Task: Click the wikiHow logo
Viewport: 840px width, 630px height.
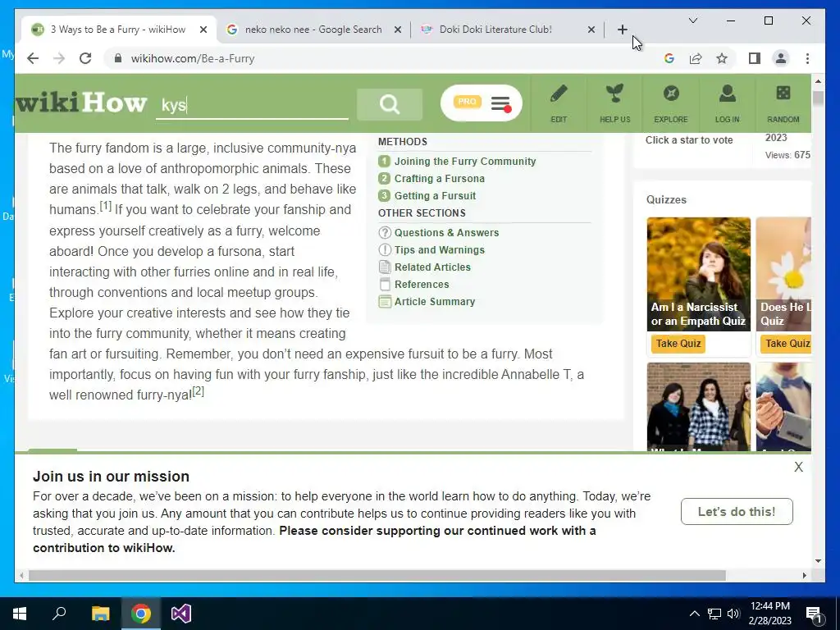Action: click(81, 103)
